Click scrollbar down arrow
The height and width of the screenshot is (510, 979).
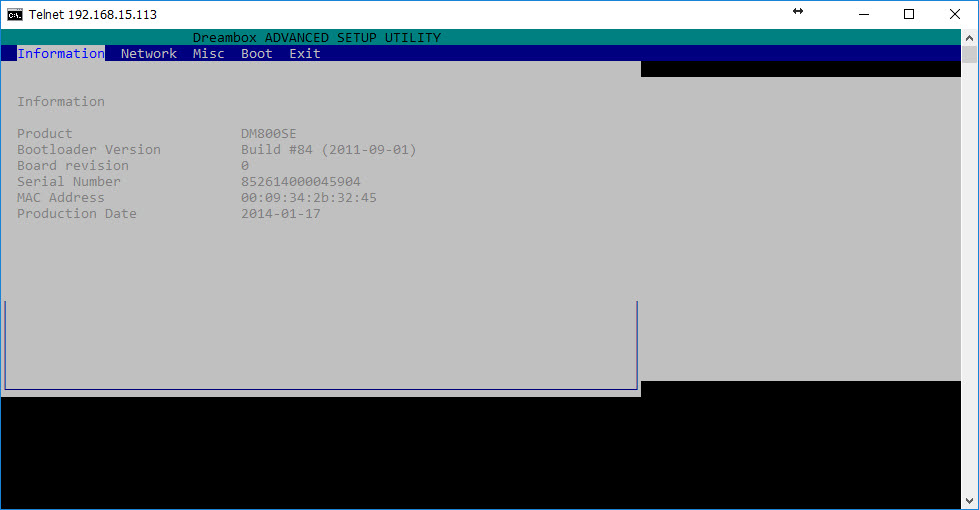969,501
